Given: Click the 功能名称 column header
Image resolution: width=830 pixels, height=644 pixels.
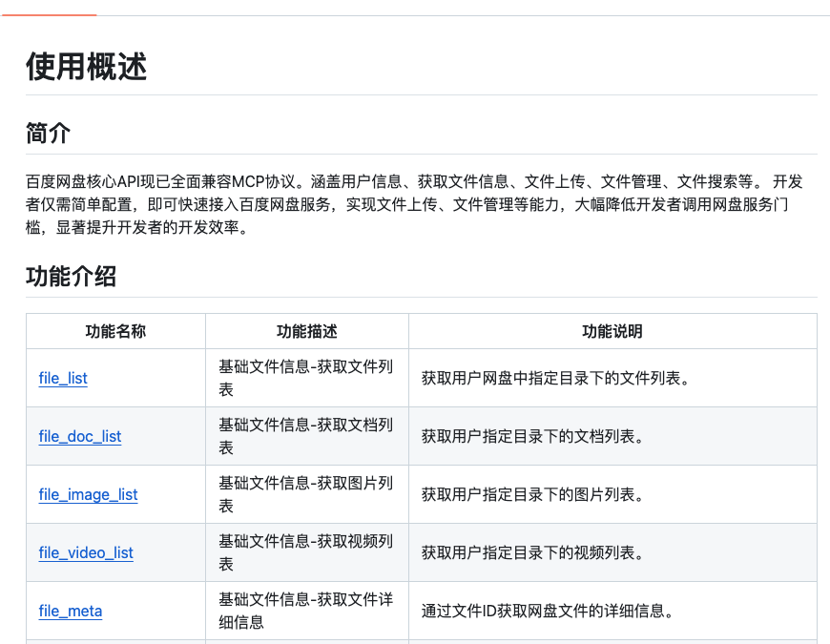Looking at the screenshot, I should [115, 331].
